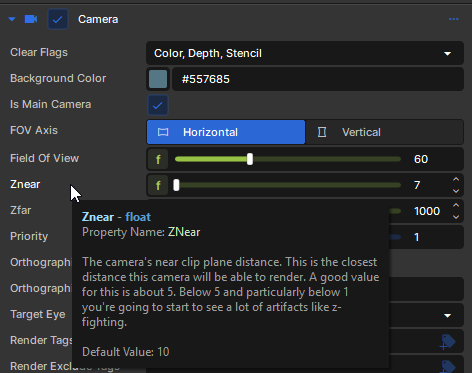Toggle the Camera component enabled checkbox
The image size is (472, 373).
coord(58,19)
